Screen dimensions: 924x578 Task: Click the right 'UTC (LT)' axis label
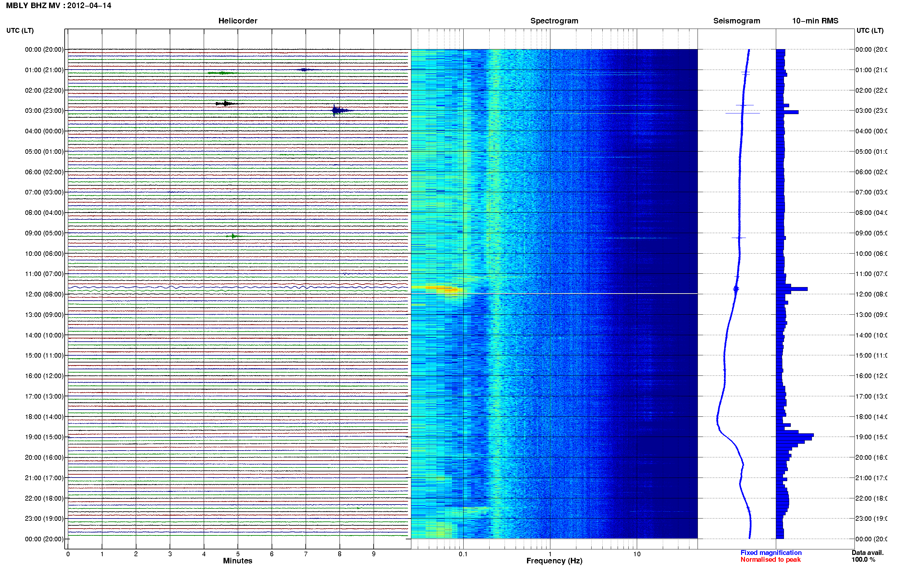coord(870,31)
